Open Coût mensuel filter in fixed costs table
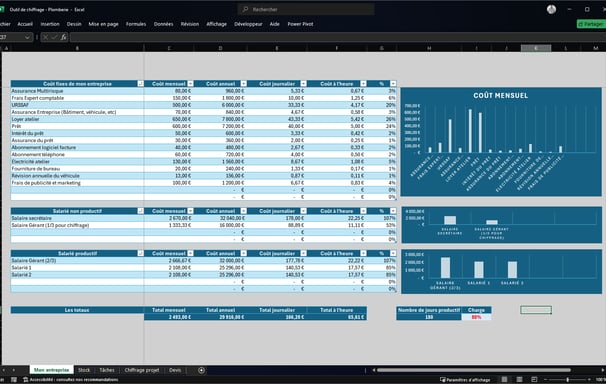This screenshot has width=606, height=384. pos(191,84)
